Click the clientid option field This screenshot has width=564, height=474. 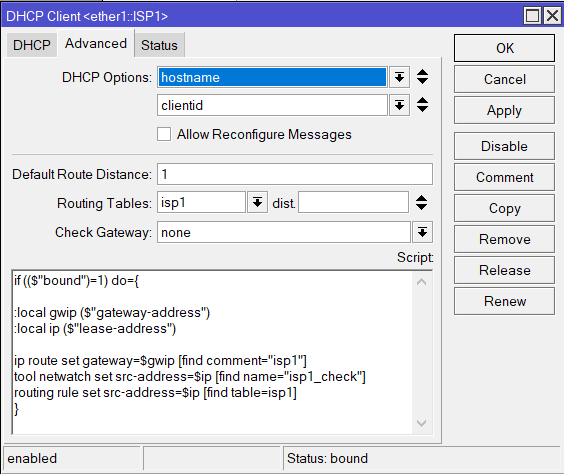tap(272, 105)
